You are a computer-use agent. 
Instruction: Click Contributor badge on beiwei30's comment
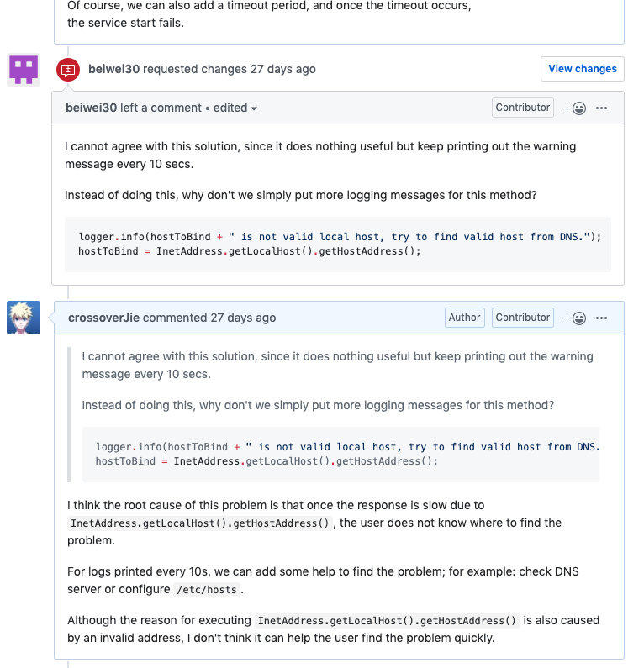(522, 108)
